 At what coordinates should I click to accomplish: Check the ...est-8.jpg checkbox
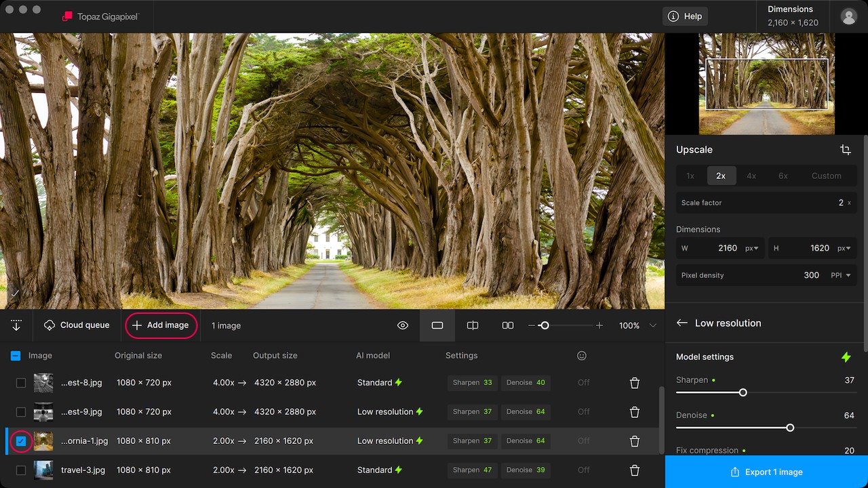tap(21, 383)
